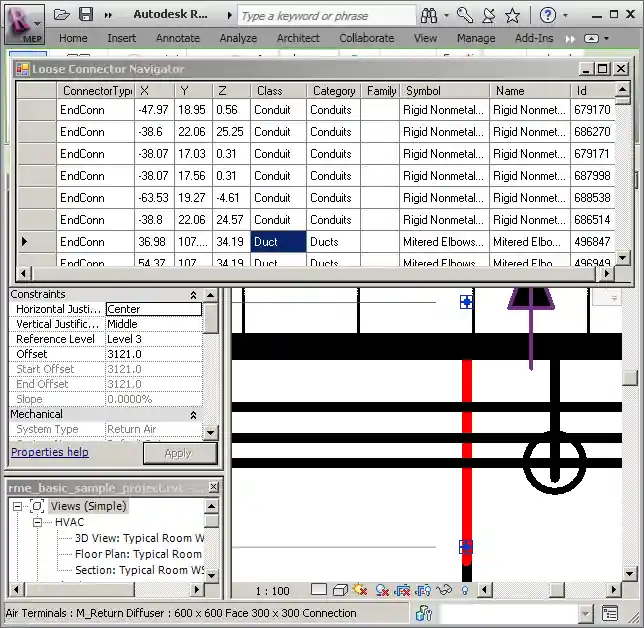The width and height of the screenshot is (644, 628).
Task: Toggle crop view icon in view control bar
Action: [402, 591]
